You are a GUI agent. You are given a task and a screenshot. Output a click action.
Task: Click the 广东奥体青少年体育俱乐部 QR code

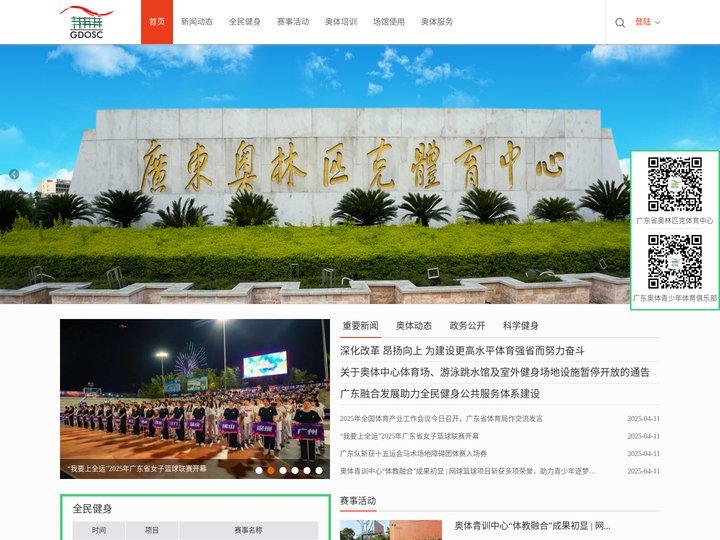click(x=675, y=262)
